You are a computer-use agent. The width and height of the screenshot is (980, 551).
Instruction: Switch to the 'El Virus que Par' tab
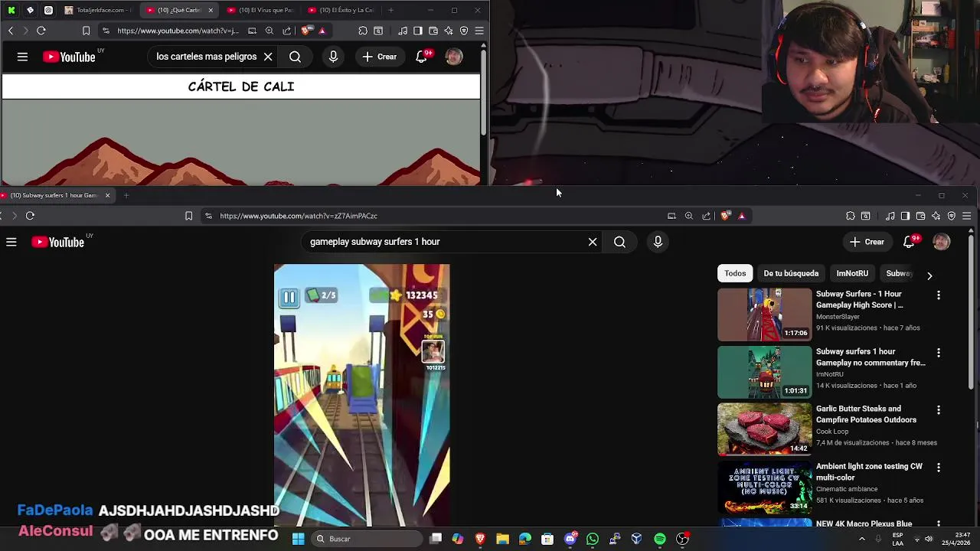tap(260, 10)
